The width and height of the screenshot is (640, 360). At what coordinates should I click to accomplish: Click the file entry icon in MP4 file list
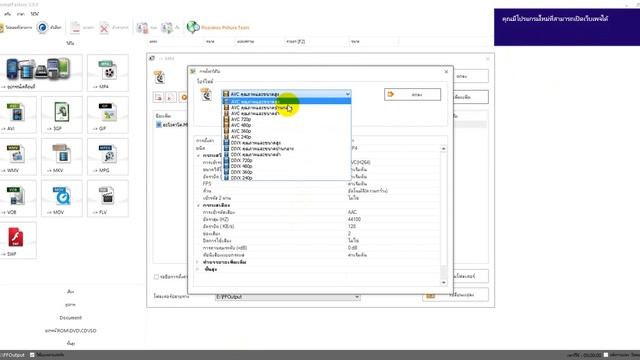point(159,124)
